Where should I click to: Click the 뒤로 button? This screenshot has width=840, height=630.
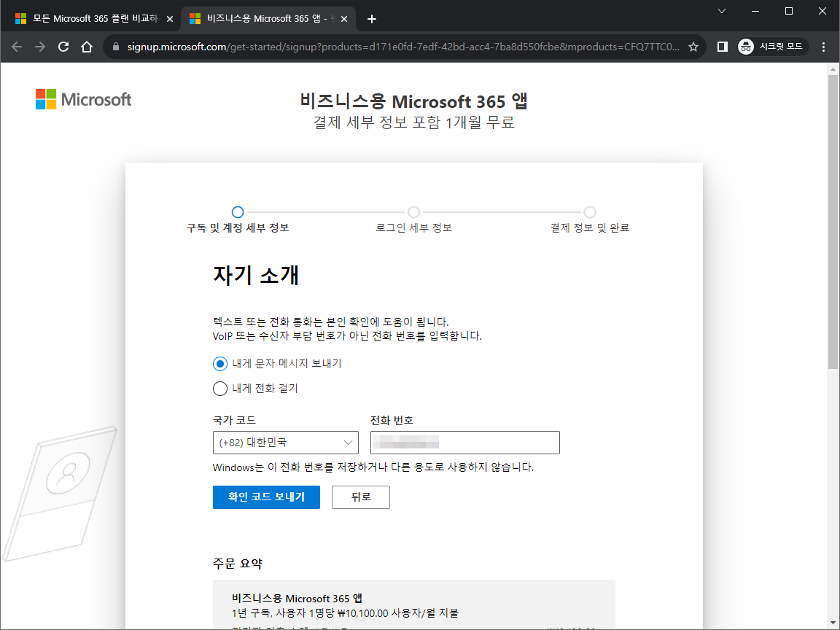360,497
